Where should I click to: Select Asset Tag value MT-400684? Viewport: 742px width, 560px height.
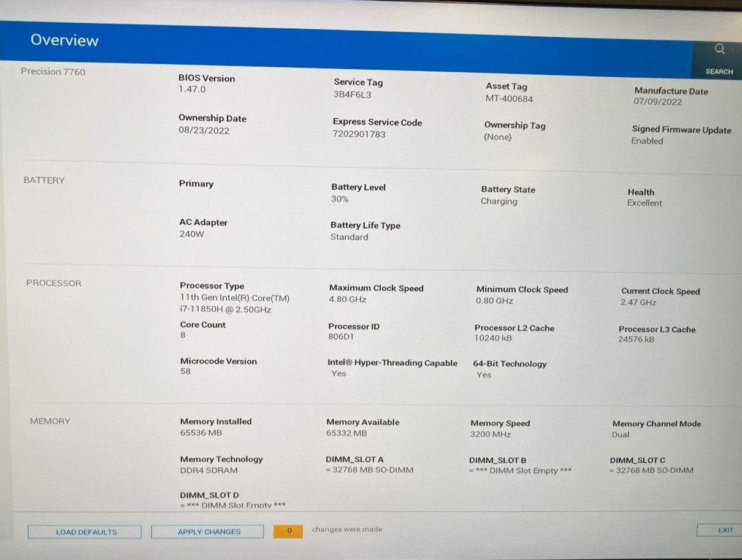coord(509,99)
